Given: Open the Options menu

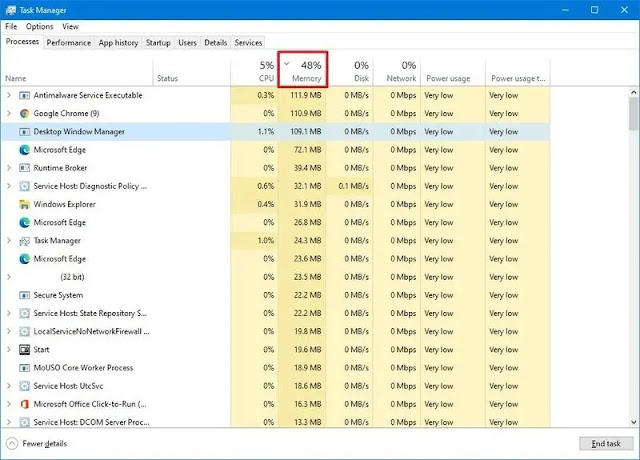Looking at the screenshot, I should [x=40, y=27].
